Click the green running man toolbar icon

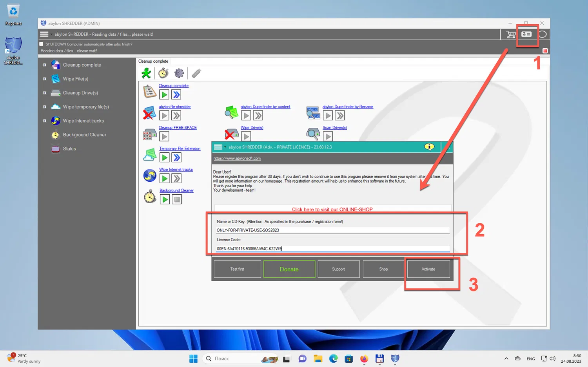[x=146, y=73]
